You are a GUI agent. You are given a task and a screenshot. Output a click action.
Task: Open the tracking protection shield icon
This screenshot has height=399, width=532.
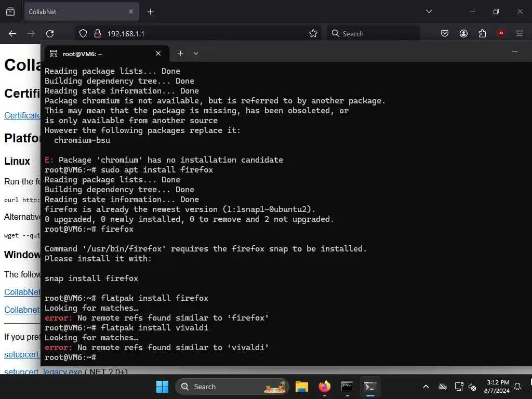pyautogui.click(x=83, y=34)
